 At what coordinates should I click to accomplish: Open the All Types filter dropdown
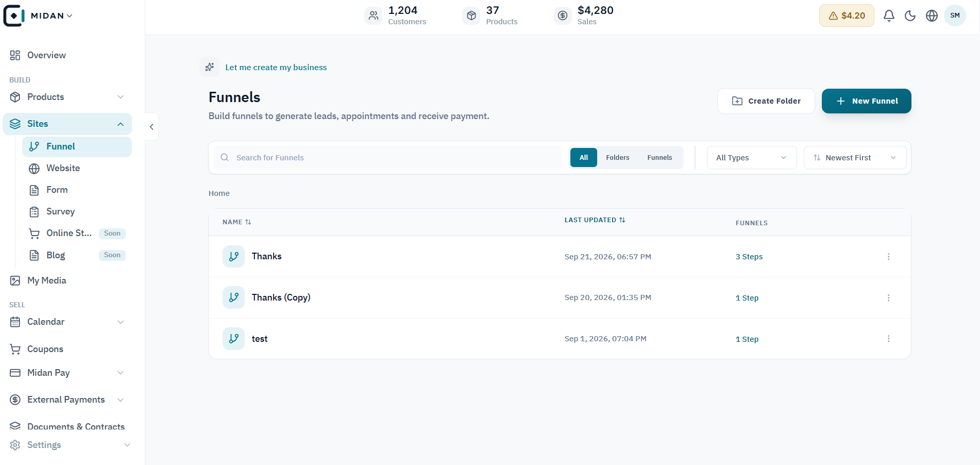752,158
